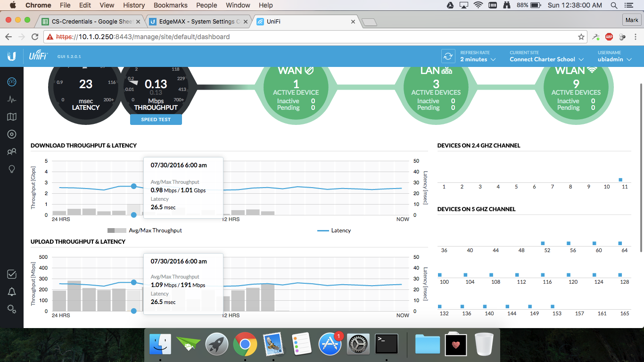Viewport: 644px width, 362px height.
Task: Open Terminal from the Dock
Action: pyautogui.click(x=386, y=345)
